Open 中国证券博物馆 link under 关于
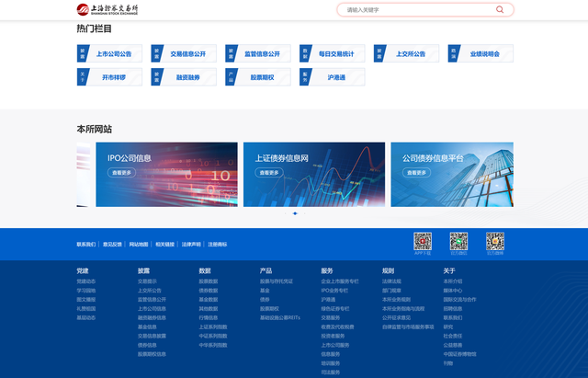 point(459,354)
